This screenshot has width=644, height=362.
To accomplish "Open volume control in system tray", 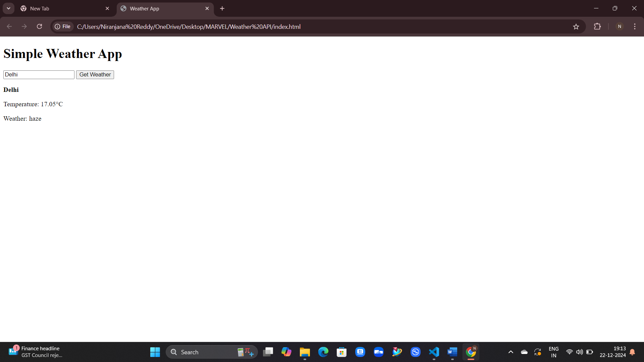I will tap(579, 352).
